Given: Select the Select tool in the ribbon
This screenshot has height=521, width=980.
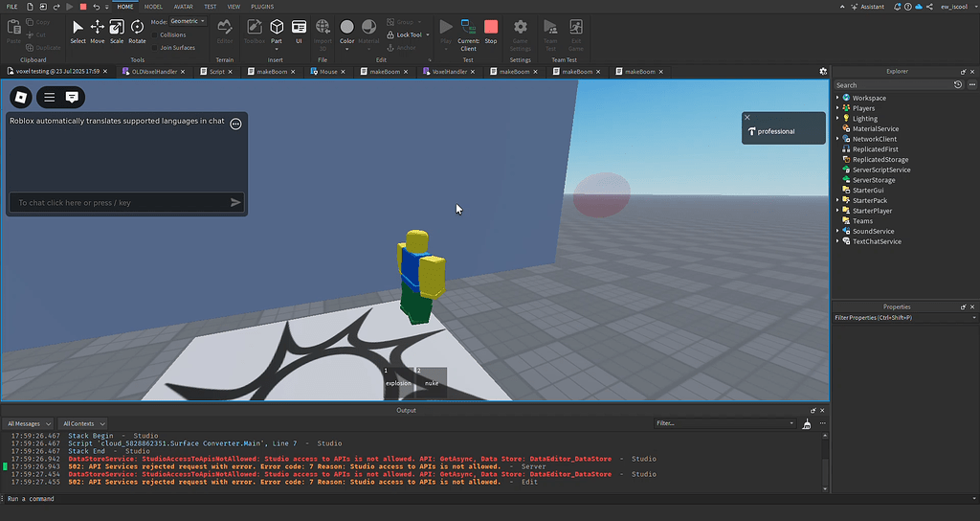Looking at the screenshot, I should point(78,32).
